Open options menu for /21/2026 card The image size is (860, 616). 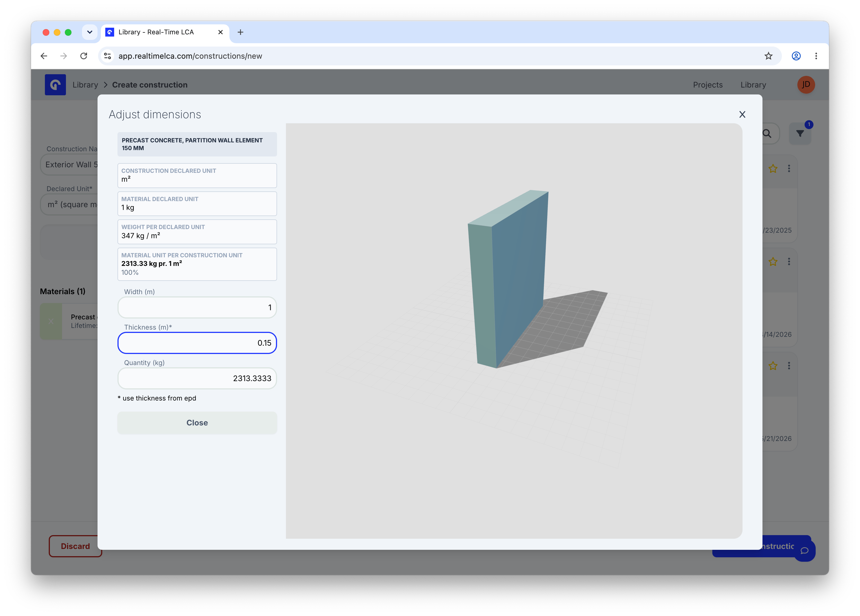789,366
